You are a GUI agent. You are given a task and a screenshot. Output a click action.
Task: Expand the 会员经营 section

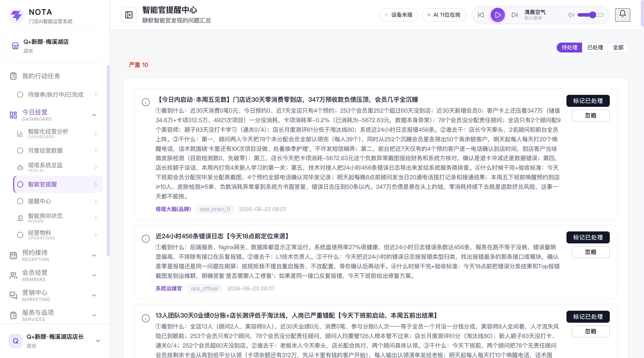(94, 275)
